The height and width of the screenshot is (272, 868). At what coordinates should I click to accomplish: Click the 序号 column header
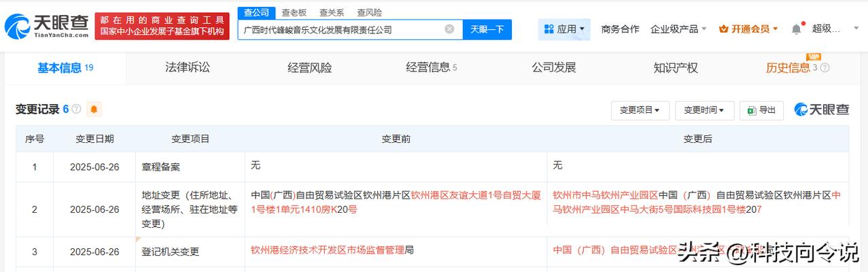coord(35,139)
